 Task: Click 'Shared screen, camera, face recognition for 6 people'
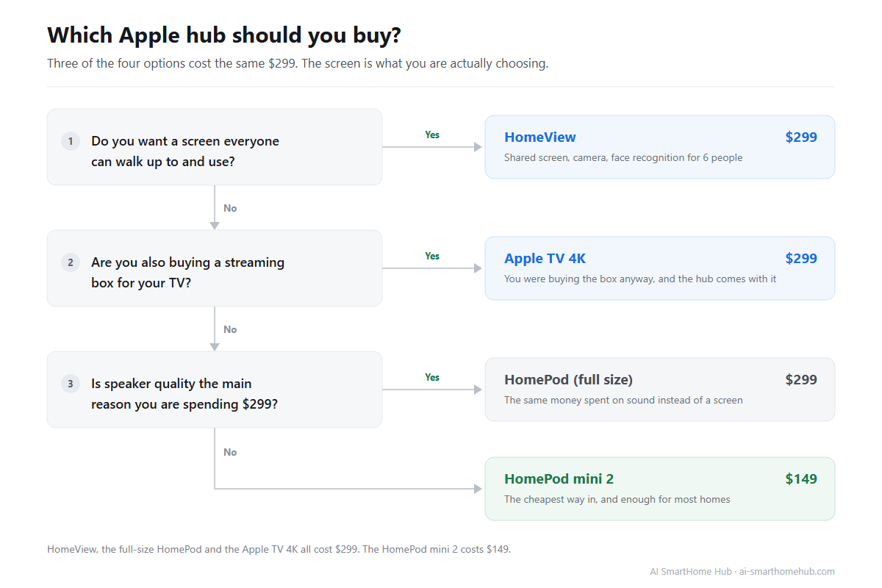click(x=623, y=157)
